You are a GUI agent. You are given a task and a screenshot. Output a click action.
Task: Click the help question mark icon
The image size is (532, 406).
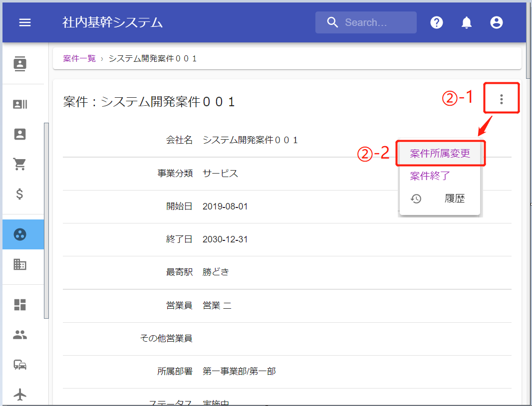437,22
